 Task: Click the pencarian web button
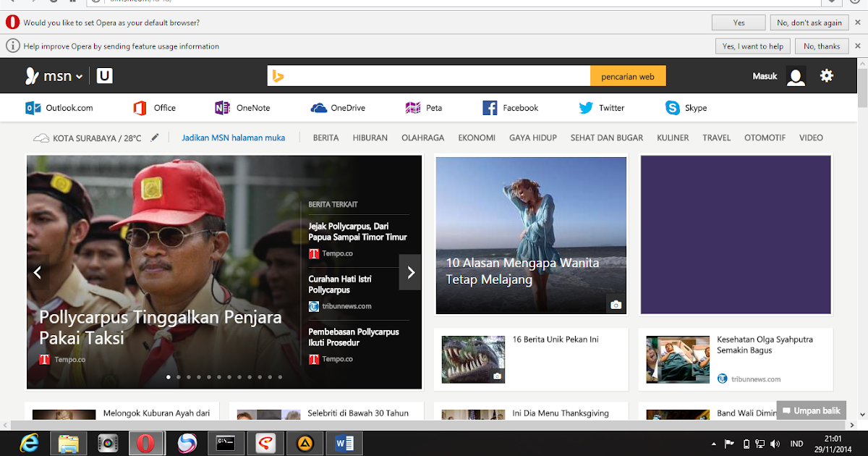click(628, 76)
